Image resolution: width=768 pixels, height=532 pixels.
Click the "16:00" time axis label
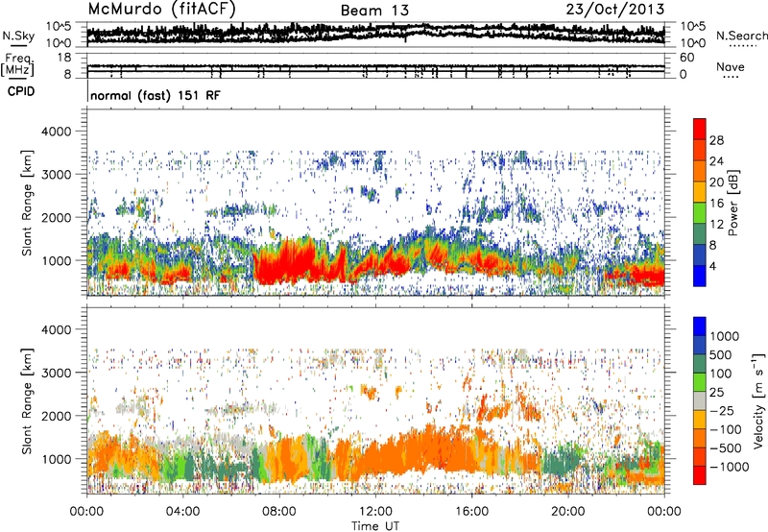tap(471, 512)
